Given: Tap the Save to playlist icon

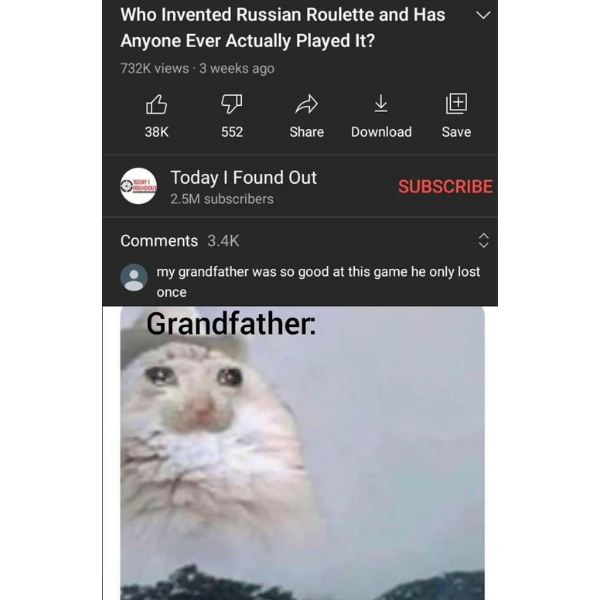Looking at the screenshot, I should tap(457, 104).
